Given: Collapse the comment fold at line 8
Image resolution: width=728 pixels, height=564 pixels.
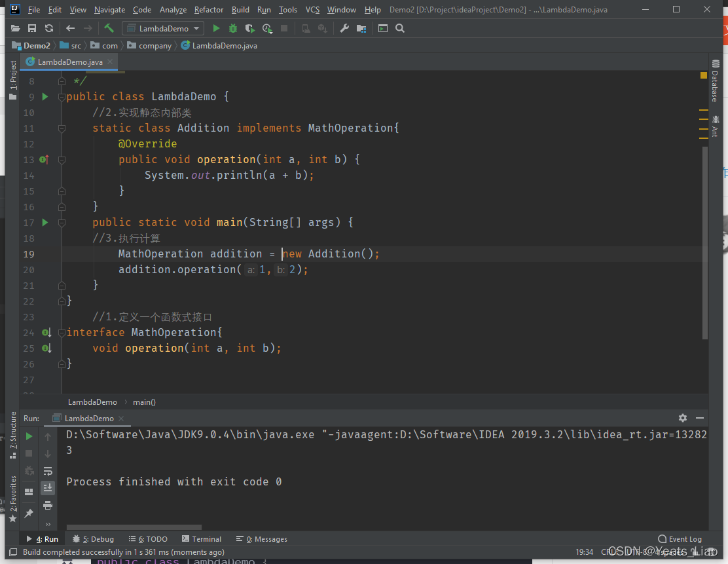Looking at the screenshot, I should coord(62,81).
